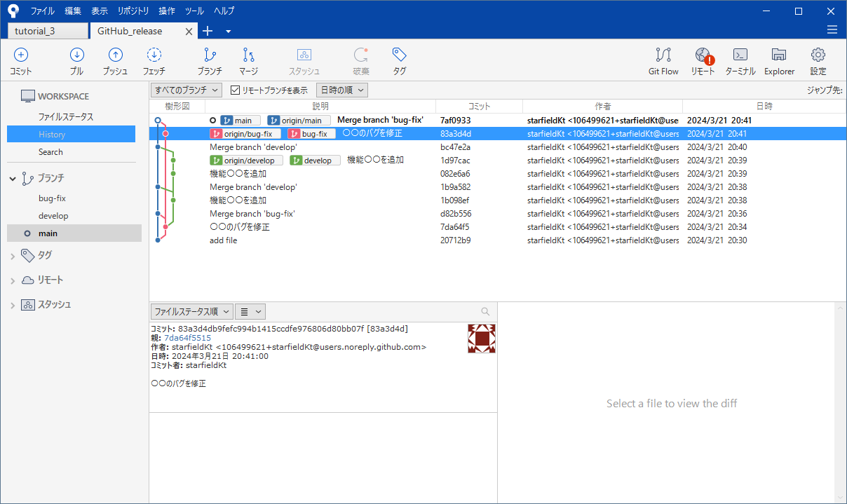This screenshot has width=847, height=504.
Task: Click the hamburger menu icon beside the tabs
Action: (x=832, y=29)
